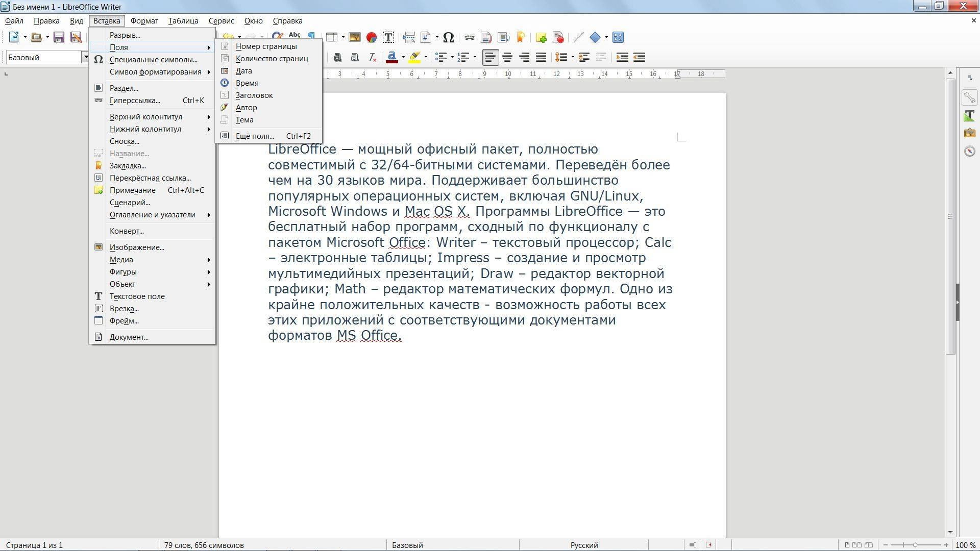Image resolution: width=980 pixels, height=551 pixels.
Task: Click the Track changes record icon
Action: click(x=558, y=37)
